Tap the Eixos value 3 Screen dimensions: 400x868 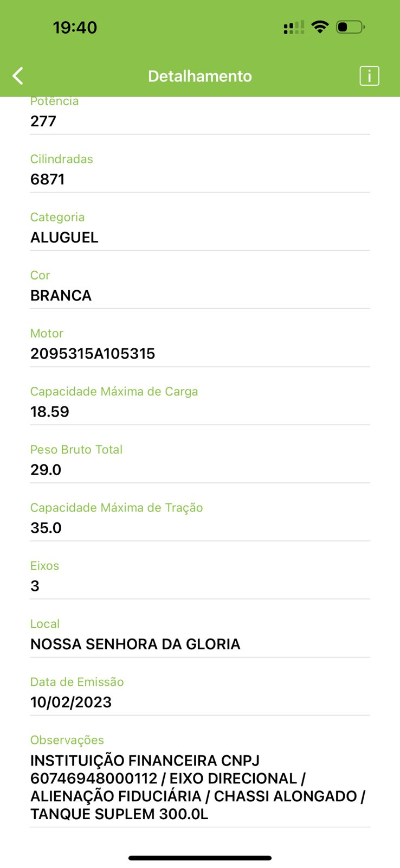(x=35, y=585)
